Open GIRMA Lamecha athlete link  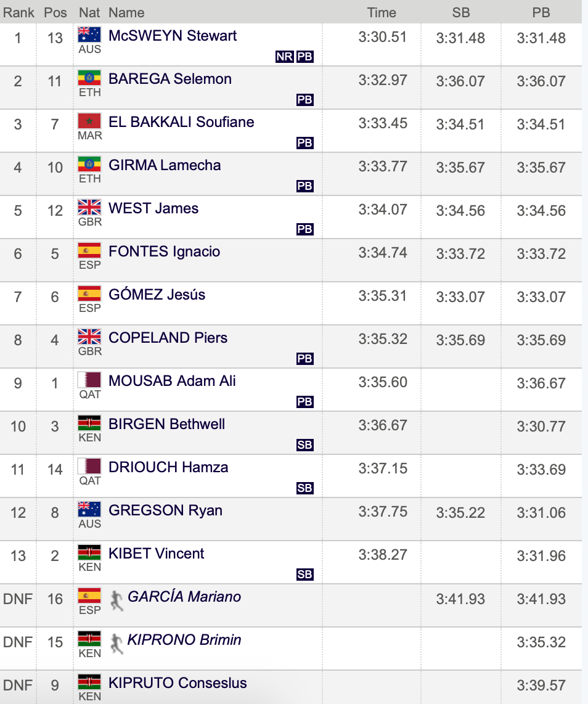pyautogui.click(x=165, y=165)
